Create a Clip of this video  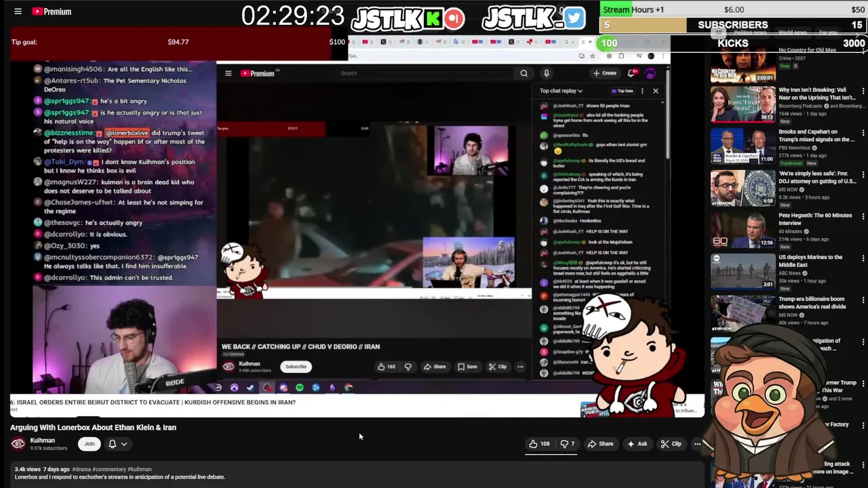671,444
